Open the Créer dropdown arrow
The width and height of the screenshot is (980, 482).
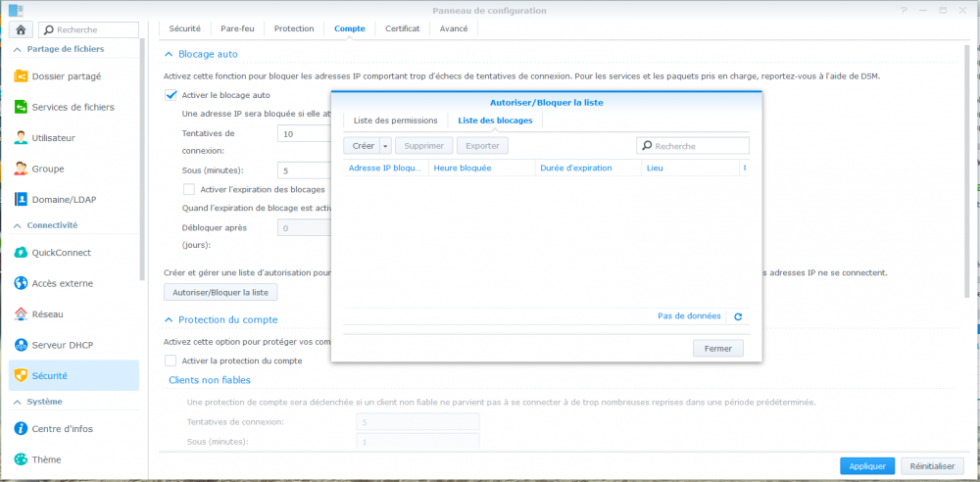click(385, 146)
